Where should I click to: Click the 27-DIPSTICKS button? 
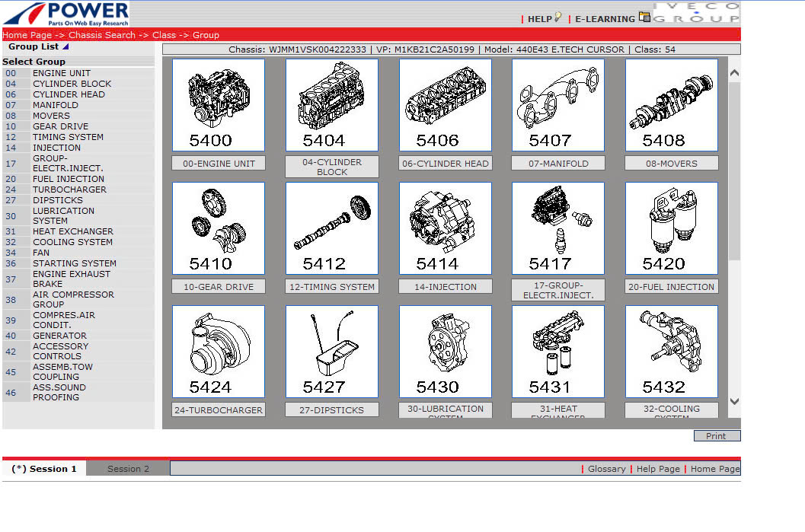tap(332, 410)
